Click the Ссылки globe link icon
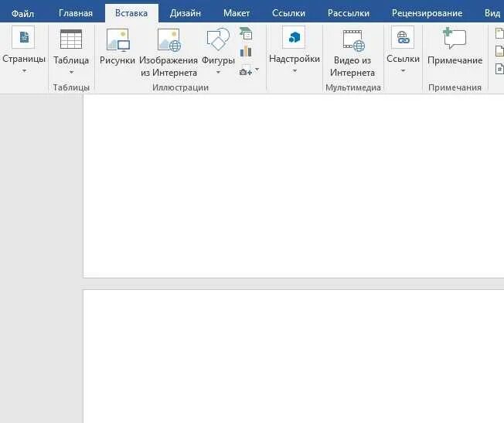 (x=403, y=37)
